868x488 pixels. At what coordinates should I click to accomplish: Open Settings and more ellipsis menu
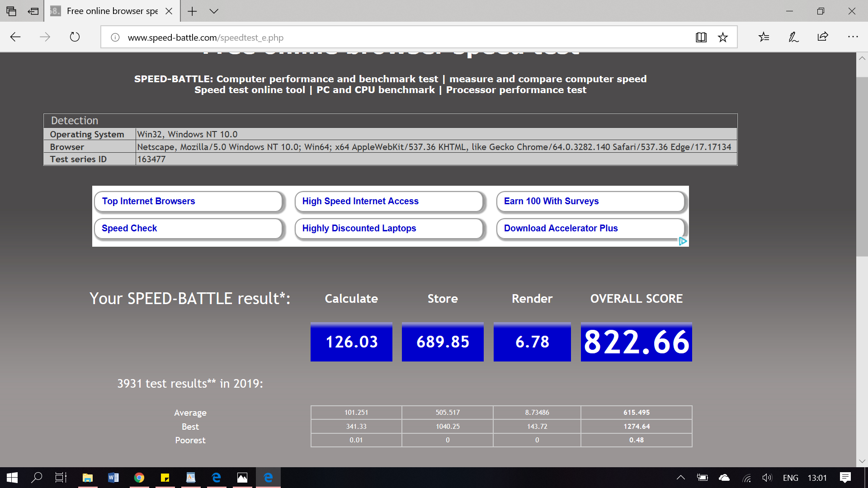click(853, 37)
